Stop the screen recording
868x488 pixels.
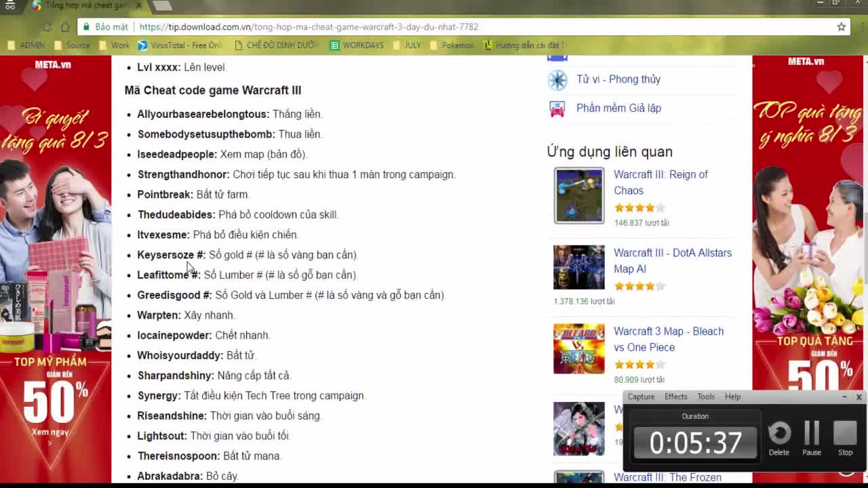point(845,438)
